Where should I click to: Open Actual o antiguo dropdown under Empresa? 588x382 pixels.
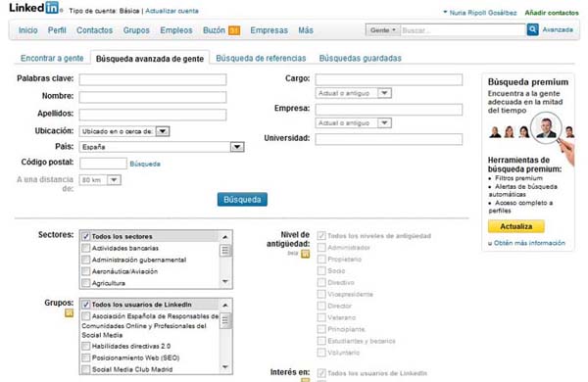point(354,123)
